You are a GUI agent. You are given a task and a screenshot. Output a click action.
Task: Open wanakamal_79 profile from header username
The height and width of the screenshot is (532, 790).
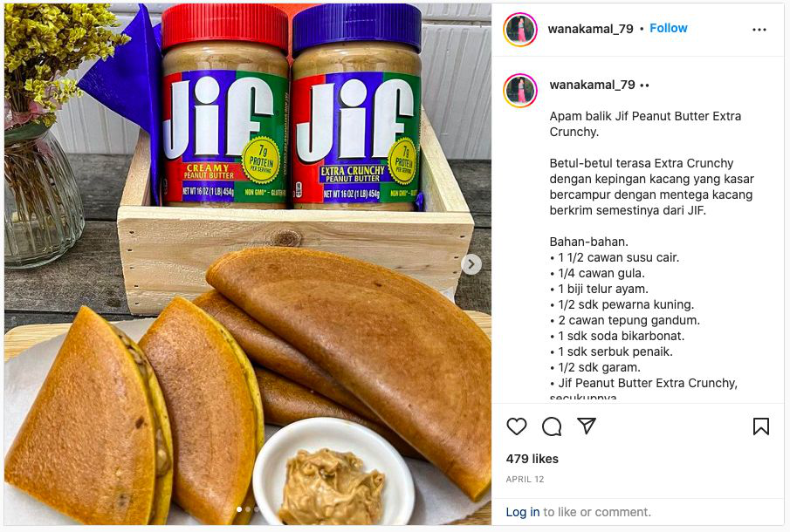[x=590, y=29]
